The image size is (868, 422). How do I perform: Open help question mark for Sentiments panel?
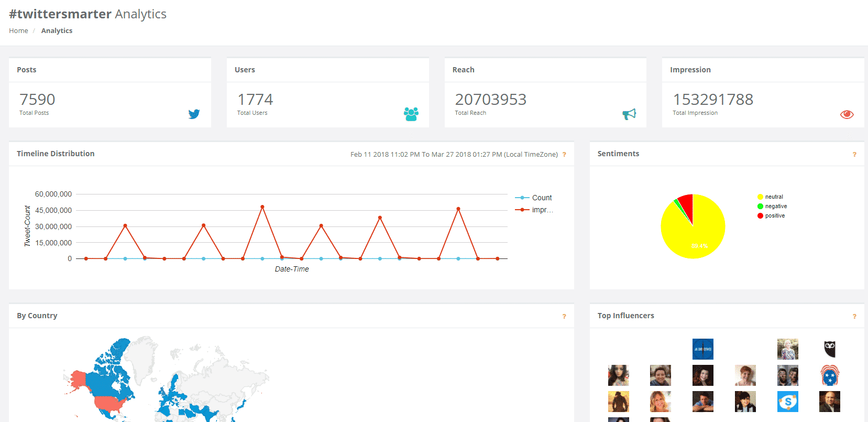coord(854,155)
